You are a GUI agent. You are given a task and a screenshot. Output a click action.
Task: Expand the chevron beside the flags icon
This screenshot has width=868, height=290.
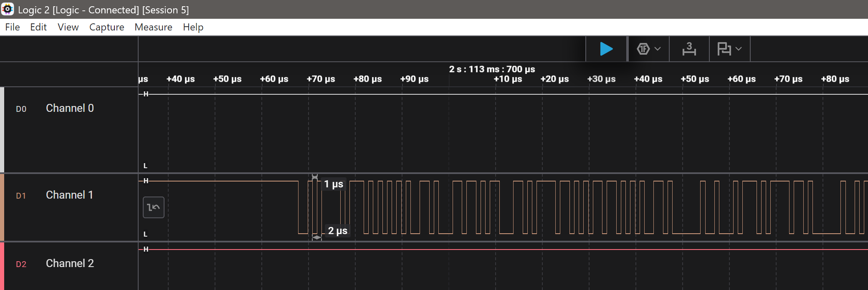[x=739, y=49]
